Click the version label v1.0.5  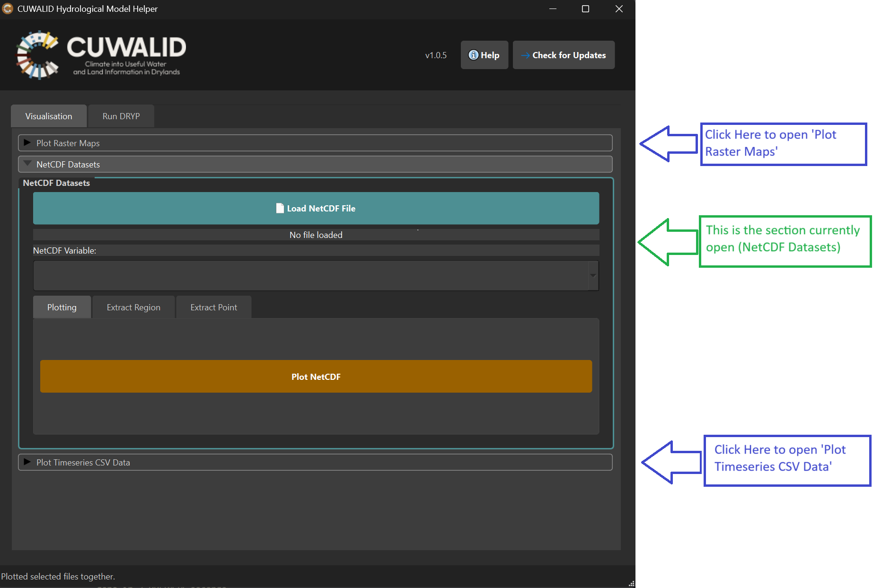tap(436, 55)
